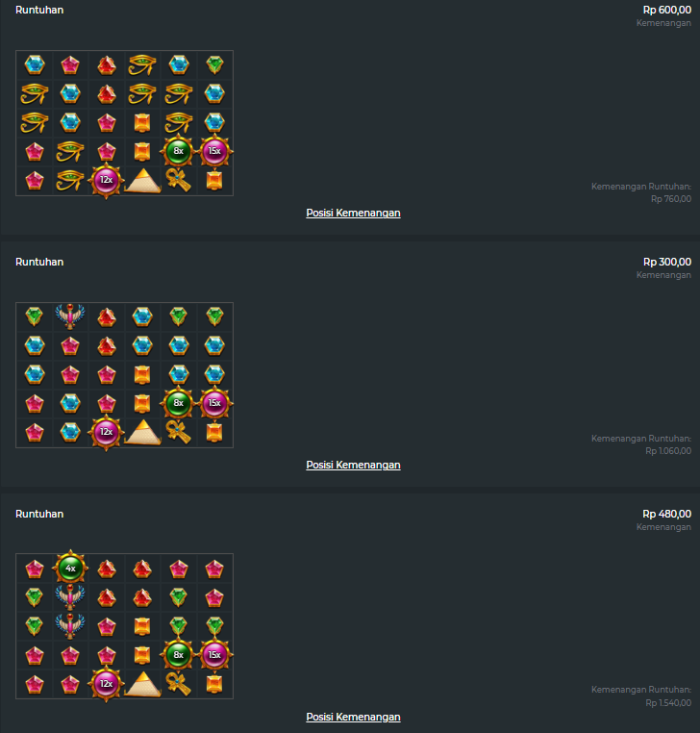Viewport: 700px width, 733px height.
Task: Click the 12x multiplier in the Rp 480,00 grid
Action: (106, 683)
